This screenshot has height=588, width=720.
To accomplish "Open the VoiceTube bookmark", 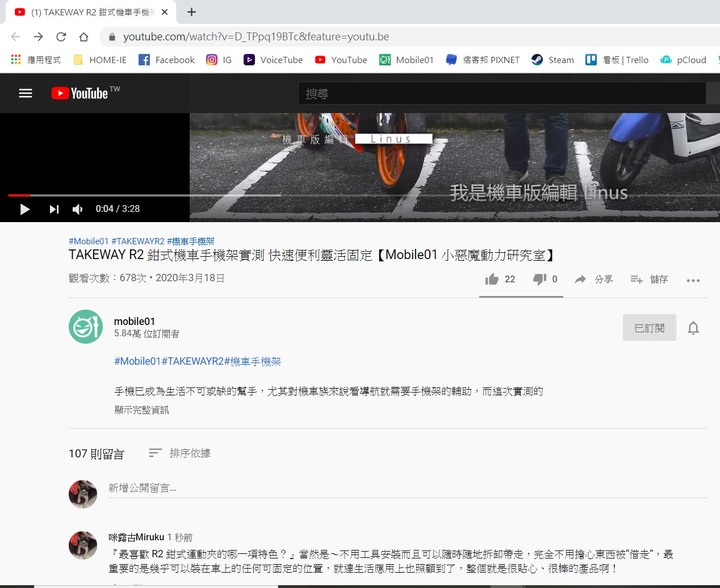I will pyautogui.click(x=273, y=60).
